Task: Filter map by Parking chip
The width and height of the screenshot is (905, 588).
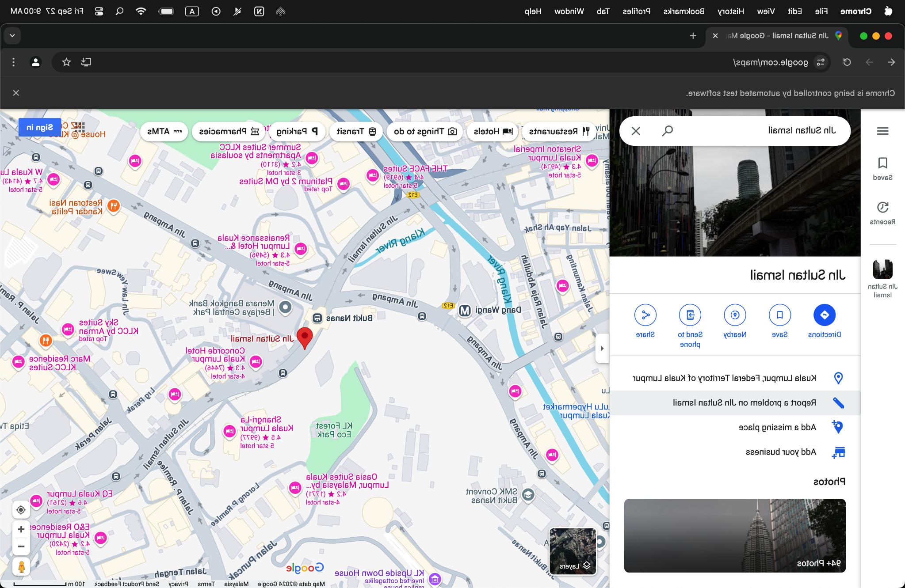Action: click(297, 131)
